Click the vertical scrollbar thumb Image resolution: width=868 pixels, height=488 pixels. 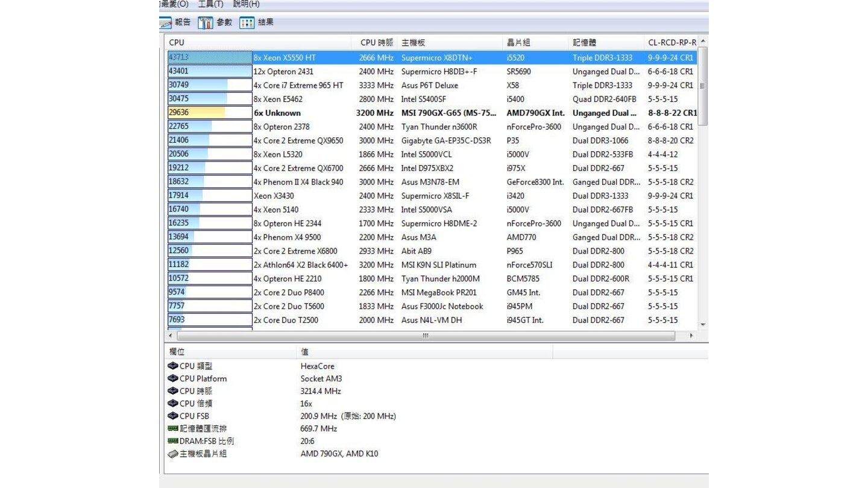[x=702, y=86]
